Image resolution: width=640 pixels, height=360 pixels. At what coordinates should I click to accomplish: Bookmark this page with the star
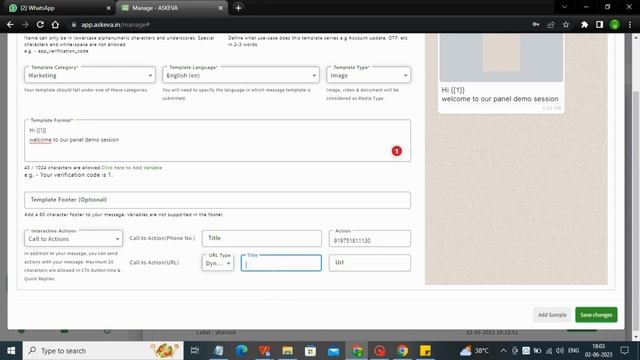tap(566, 24)
